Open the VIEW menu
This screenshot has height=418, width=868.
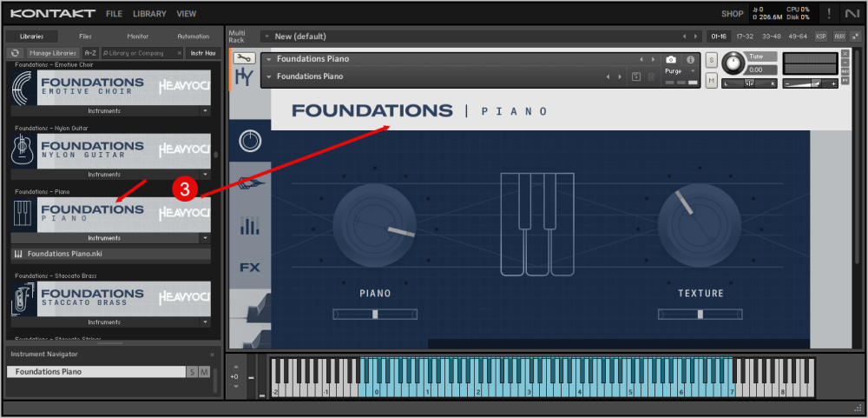point(187,14)
